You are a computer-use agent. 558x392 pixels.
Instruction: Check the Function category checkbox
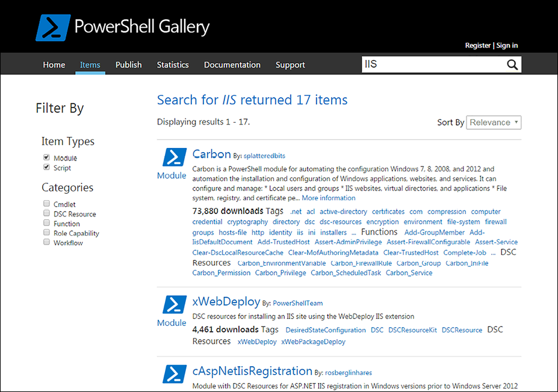tap(46, 223)
